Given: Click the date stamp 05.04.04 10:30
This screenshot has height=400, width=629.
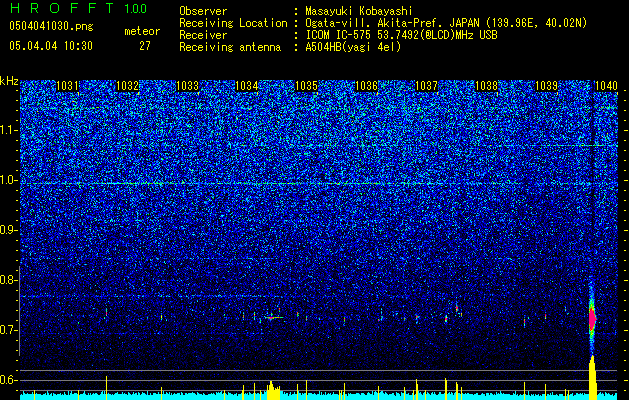Looking at the screenshot, I should point(51,45).
